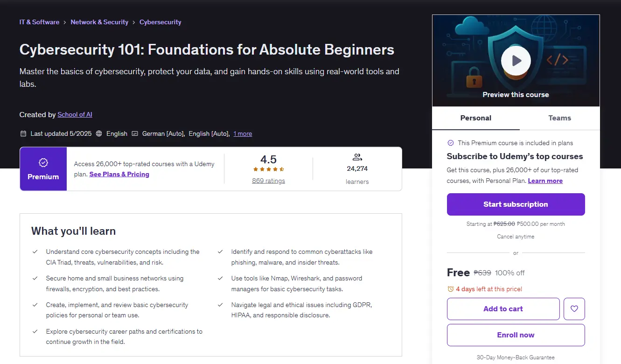Click the premium checkmark icon in sidebar
This screenshot has width=621, height=364.
(x=451, y=143)
